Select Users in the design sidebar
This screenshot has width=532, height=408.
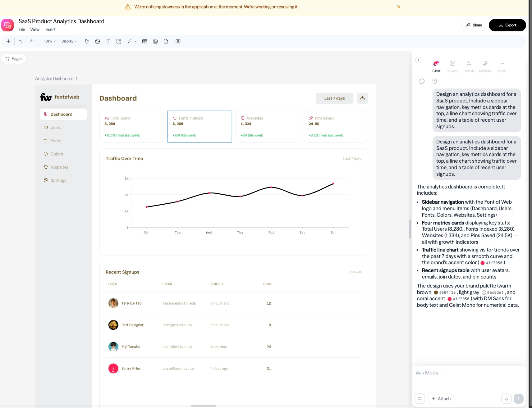(x=64, y=128)
